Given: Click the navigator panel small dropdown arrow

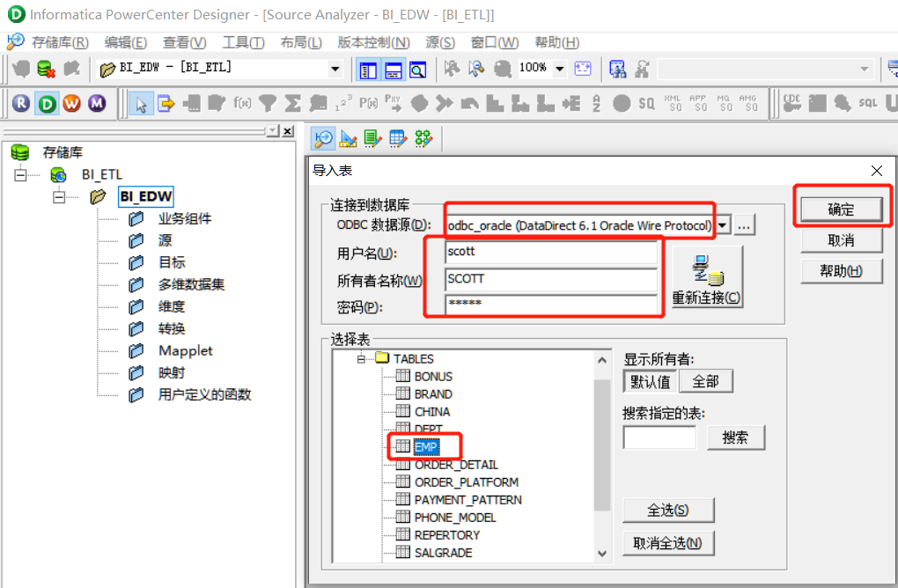Looking at the screenshot, I should (x=273, y=131).
